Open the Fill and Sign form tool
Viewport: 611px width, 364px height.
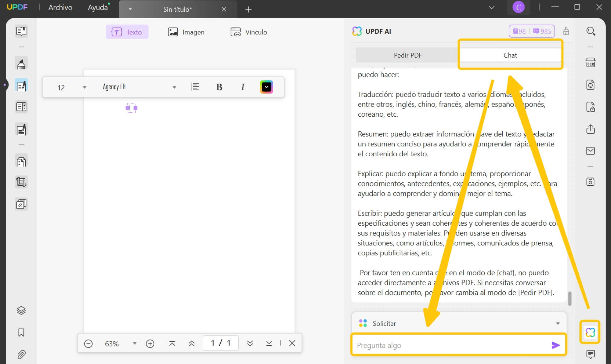tap(21, 130)
